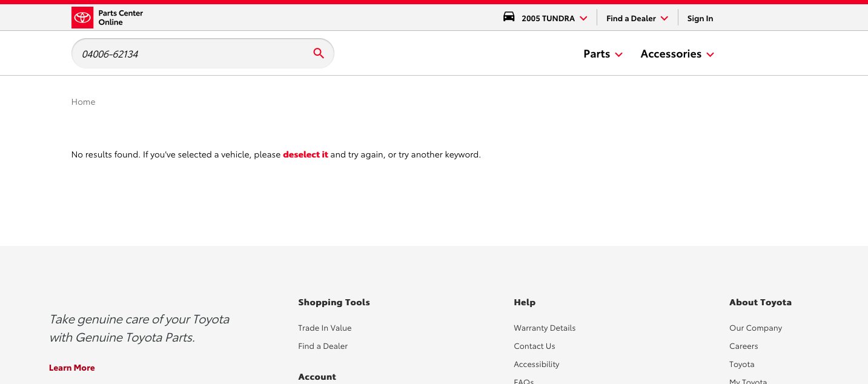The image size is (868, 384).
Task: Click the Shopping Tools heading
Action: (x=334, y=302)
